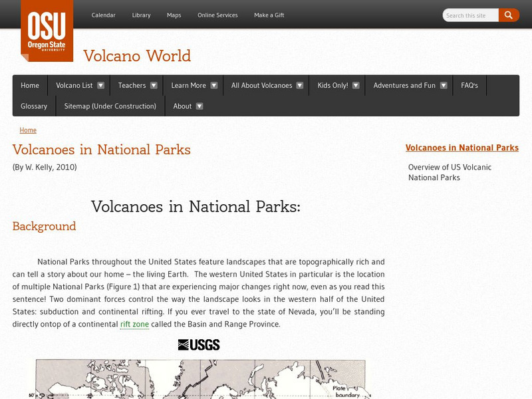Click the Volcanoes in National Parks sidebar link
Screen dimensions: 532x399
[462, 147]
